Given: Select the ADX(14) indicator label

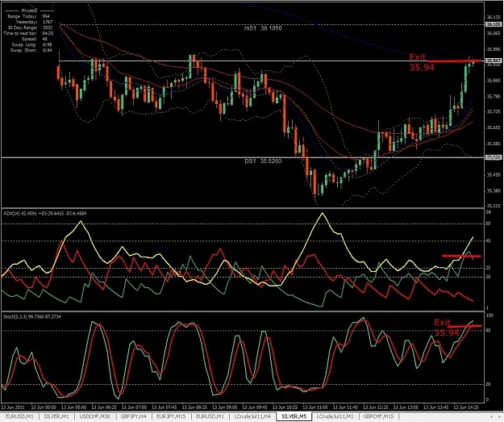Looking at the screenshot, I should tap(44, 213).
